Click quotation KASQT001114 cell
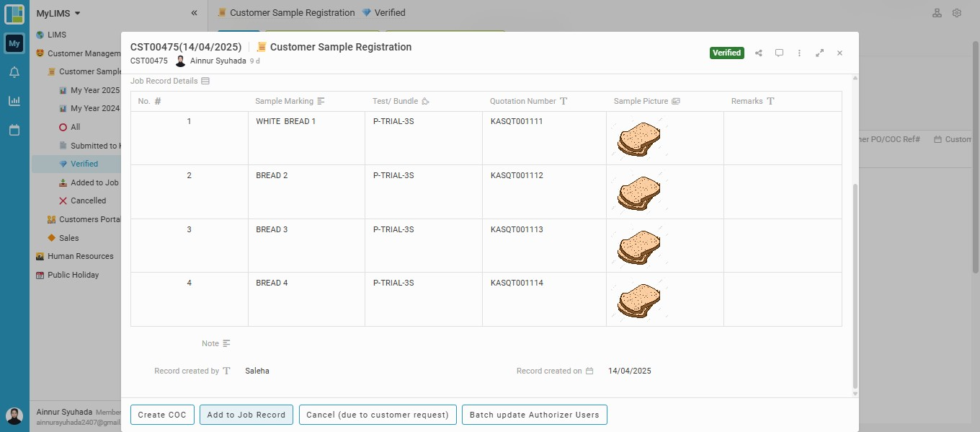Image resolution: width=980 pixels, height=432 pixels. pyautogui.click(x=544, y=299)
